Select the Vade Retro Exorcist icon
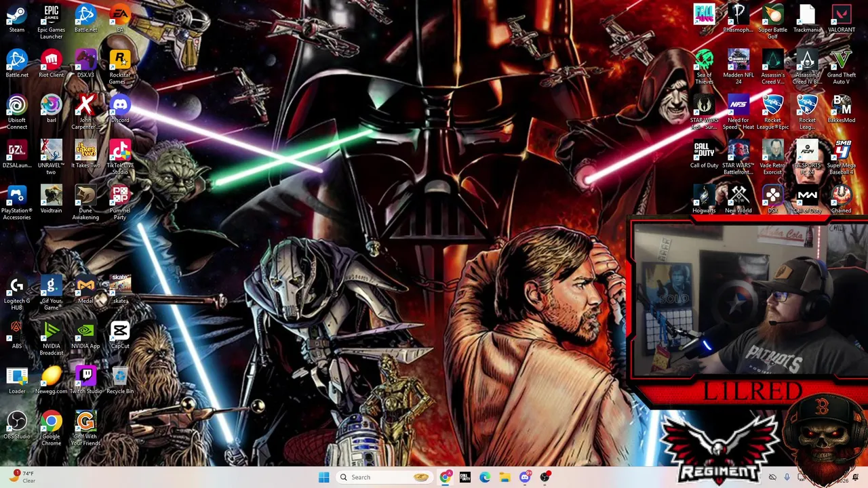Screen dimensions: 868x488 (773, 157)
